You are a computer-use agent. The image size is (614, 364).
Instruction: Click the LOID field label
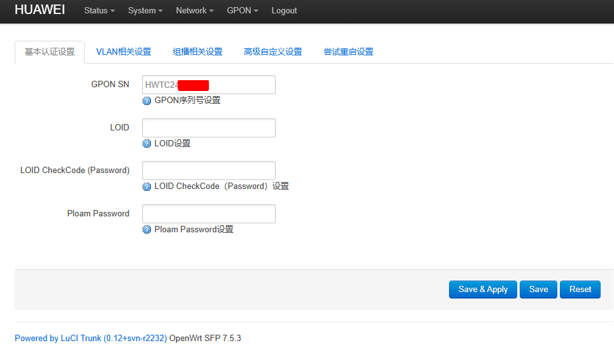pos(120,128)
